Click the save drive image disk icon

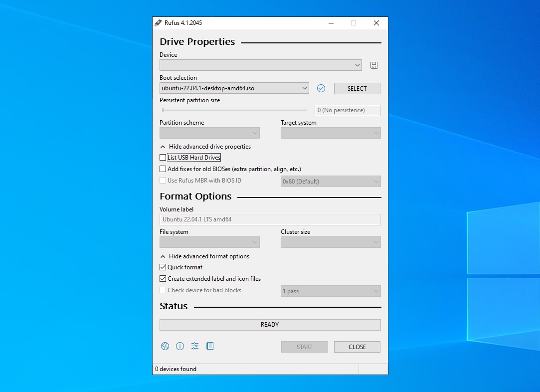tap(373, 65)
